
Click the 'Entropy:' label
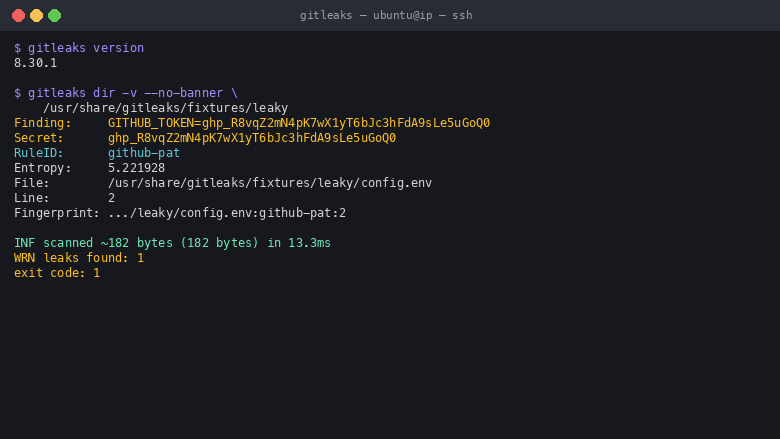point(43,168)
